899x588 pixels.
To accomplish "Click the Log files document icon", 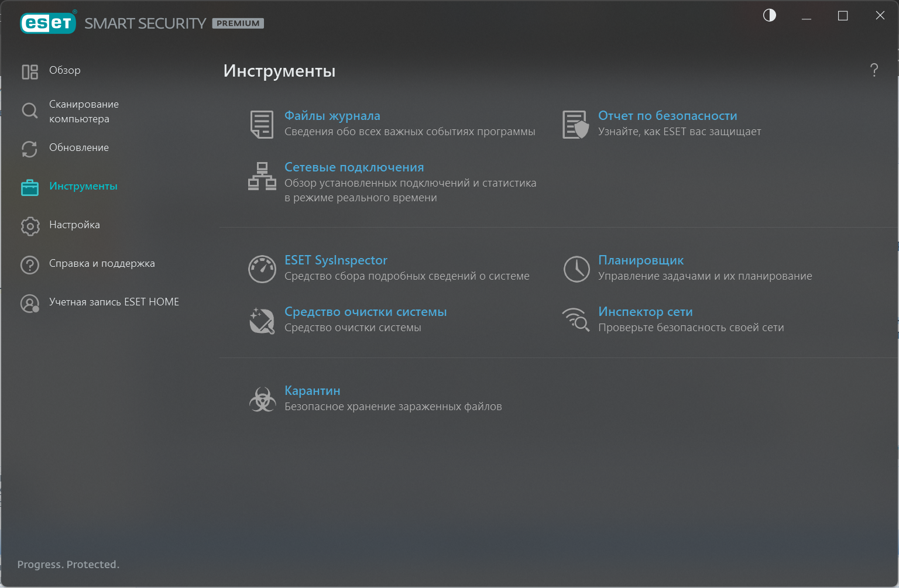I will (x=262, y=124).
